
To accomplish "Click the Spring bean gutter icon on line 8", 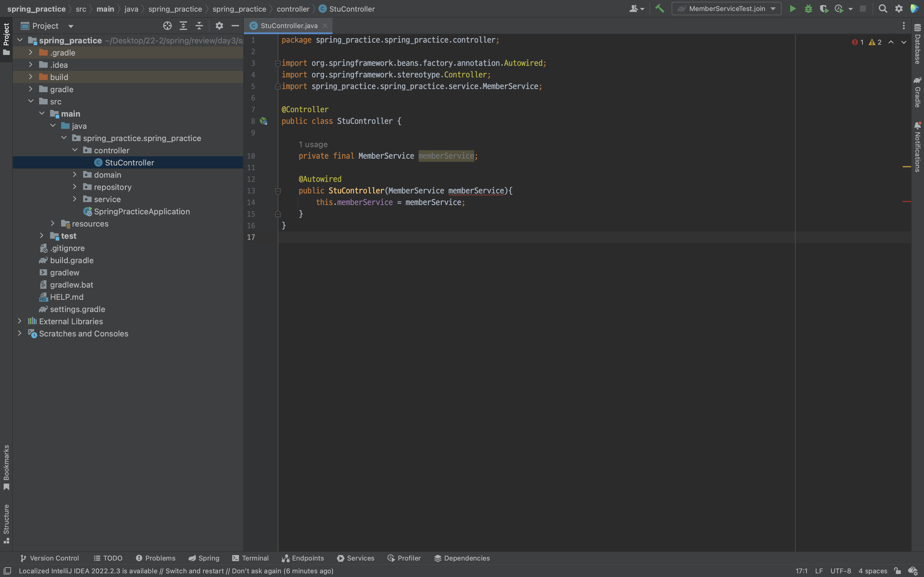I will click(x=263, y=122).
